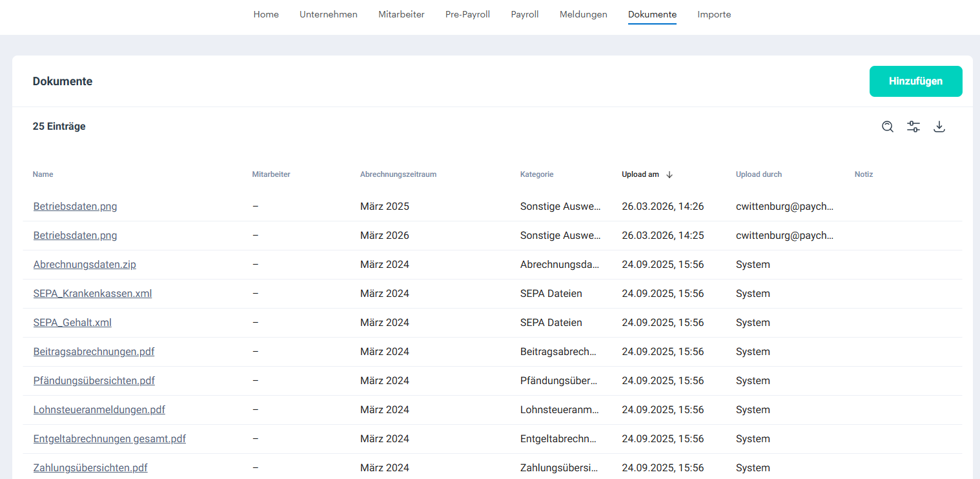Click the Hinzufügen button
The height and width of the screenshot is (479, 980).
coord(915,81)
